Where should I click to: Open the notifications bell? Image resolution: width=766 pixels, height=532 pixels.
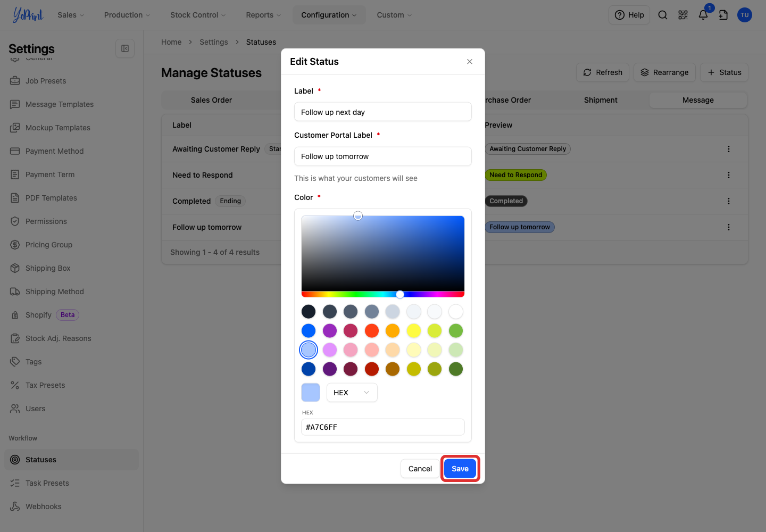703,15
